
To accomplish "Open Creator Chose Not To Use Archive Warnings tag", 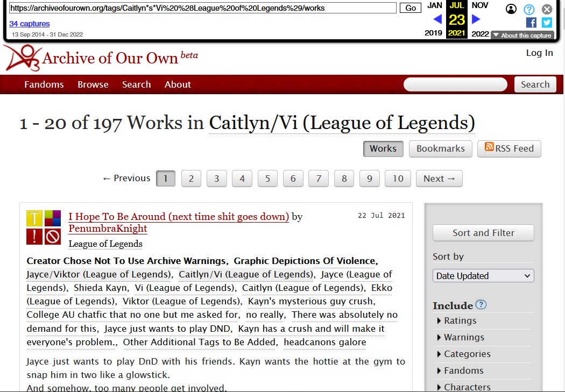I will 126,261.
